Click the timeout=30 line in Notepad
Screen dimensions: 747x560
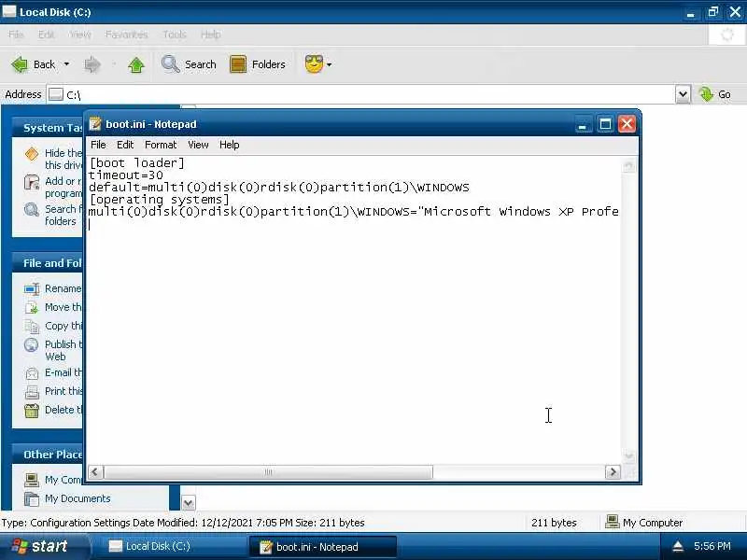126,175
